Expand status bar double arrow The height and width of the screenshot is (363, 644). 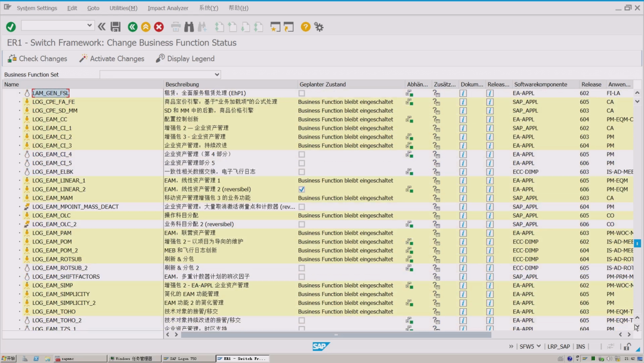click(511, 346)
